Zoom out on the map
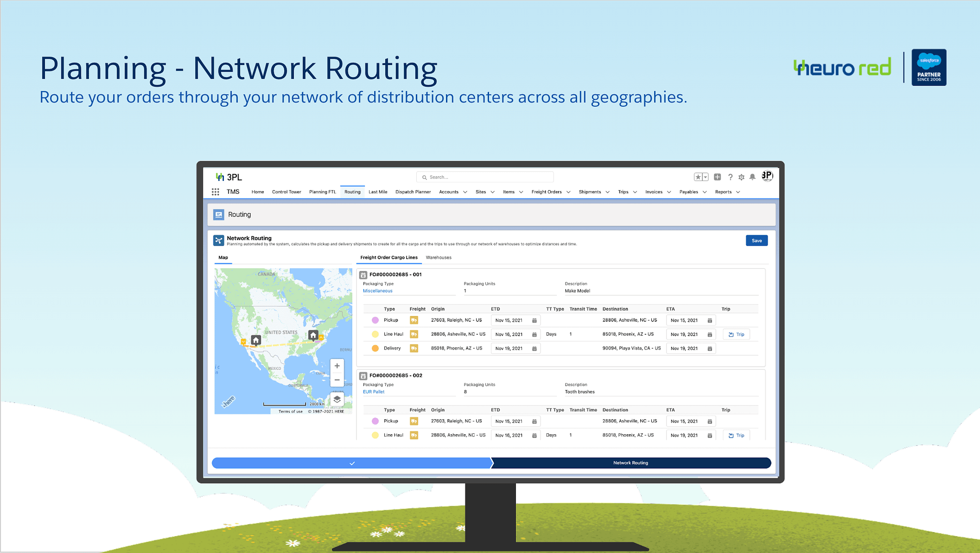Screen dimensions: 980x553 (x=337, y=380)
